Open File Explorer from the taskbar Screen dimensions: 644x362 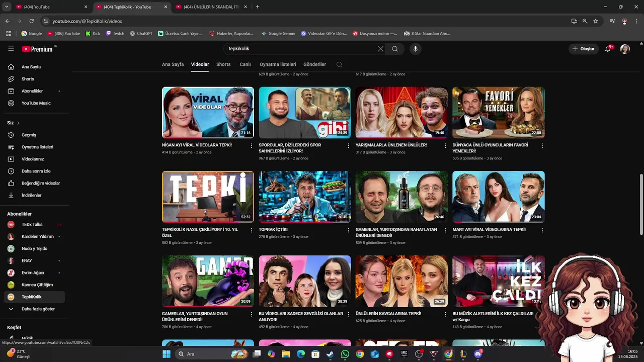(x=286, y=354)
